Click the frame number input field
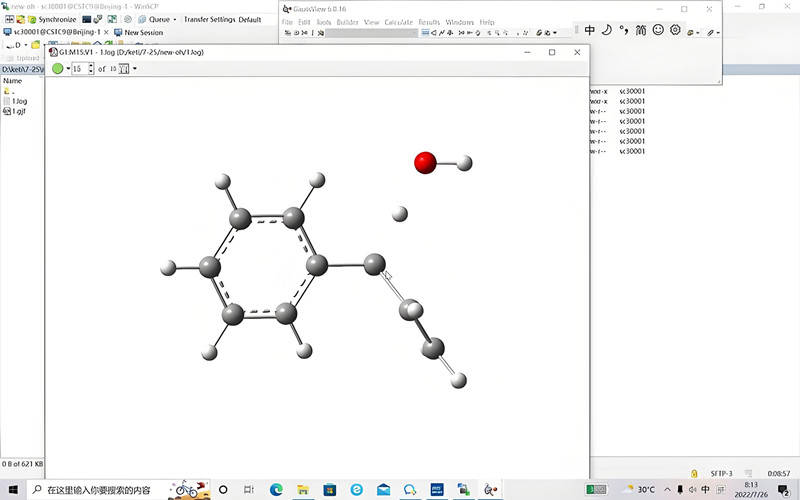The height and width of the screenshot is (500, 800). click(79, 69)
